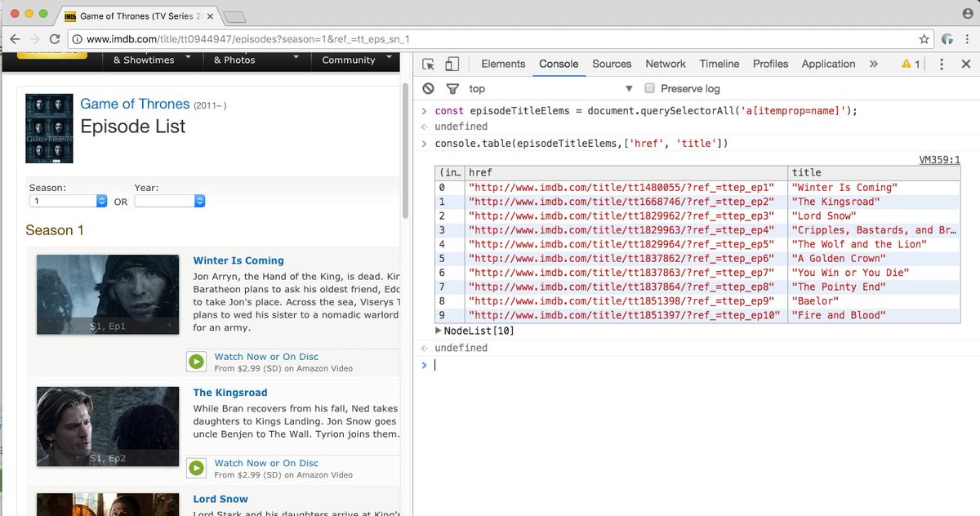
Task: Select the inspect element icon in DevTools
Action: point(429,64)
